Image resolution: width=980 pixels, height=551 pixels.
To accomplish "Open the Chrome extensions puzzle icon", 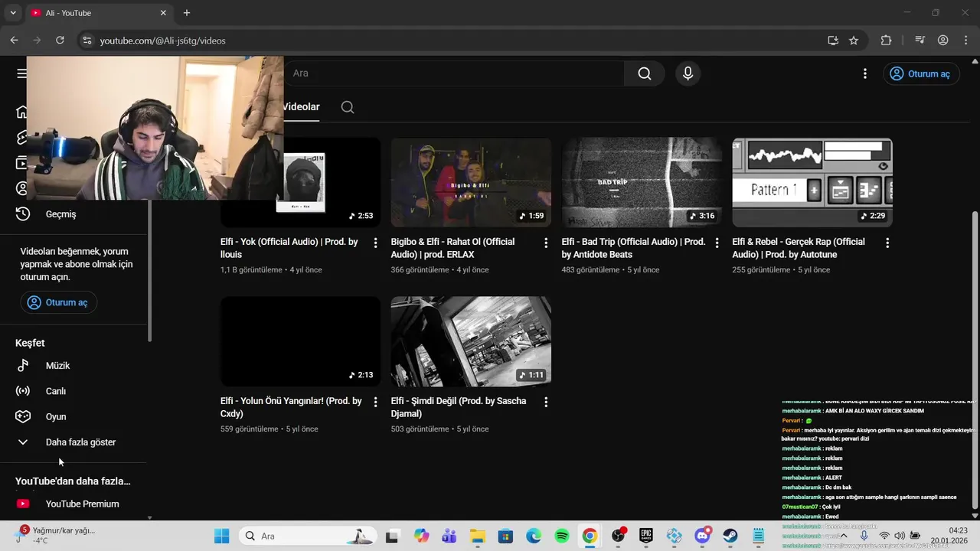I will pos(886,41).
